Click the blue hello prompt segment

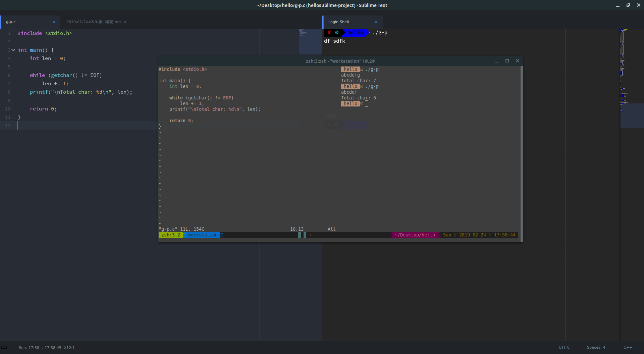point(356,33)
